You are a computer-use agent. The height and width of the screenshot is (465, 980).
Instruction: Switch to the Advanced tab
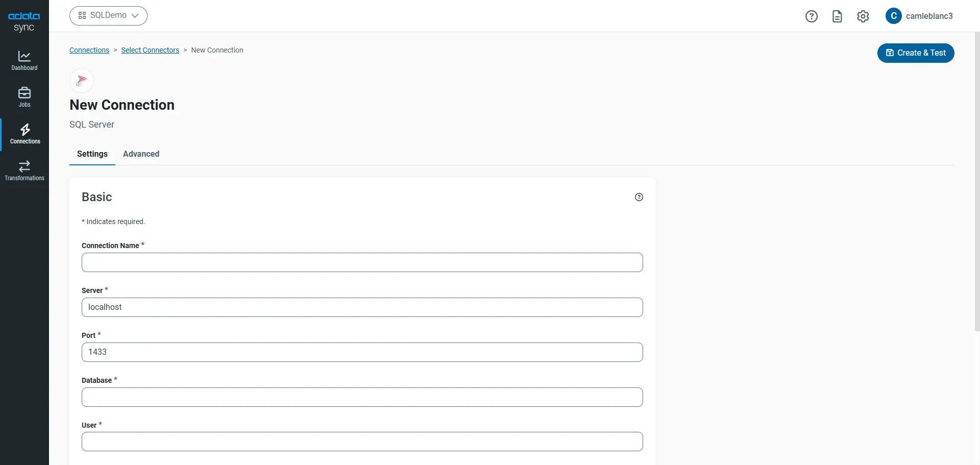141,154
